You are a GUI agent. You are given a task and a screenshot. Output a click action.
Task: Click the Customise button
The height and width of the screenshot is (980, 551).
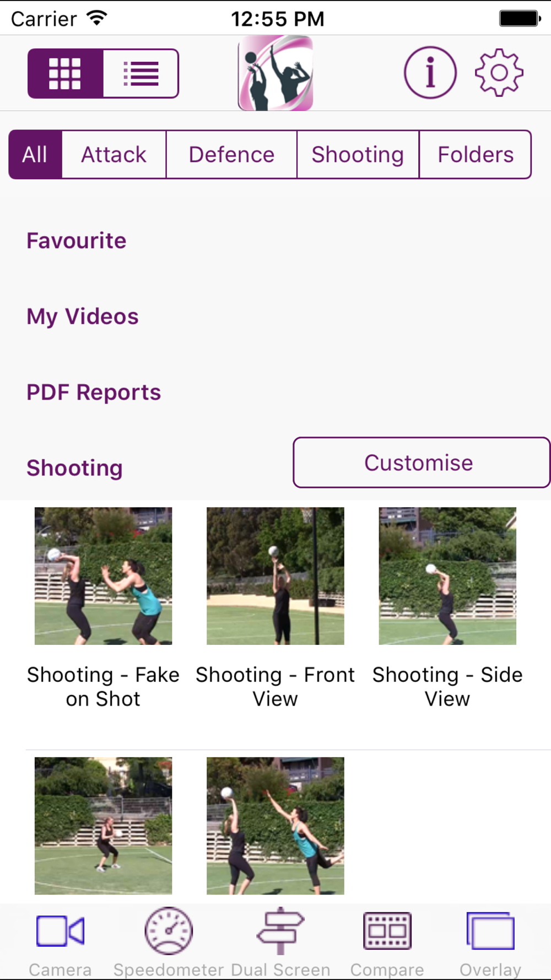(x=422, y=462)
